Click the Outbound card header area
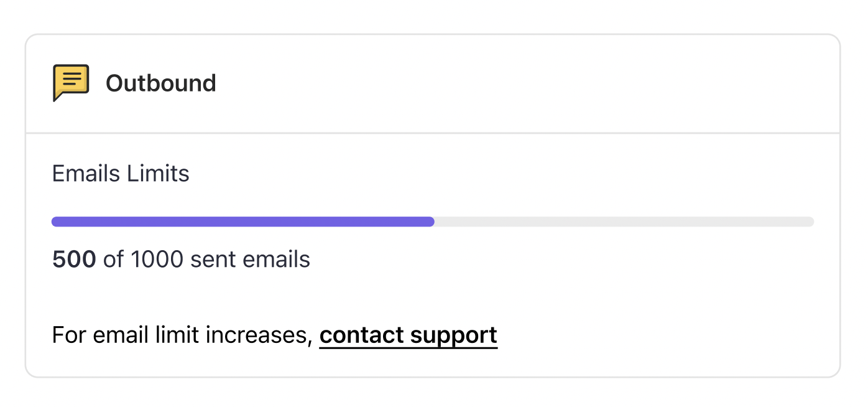This screenshot has height=407, width=868. (x=434, y=83)
